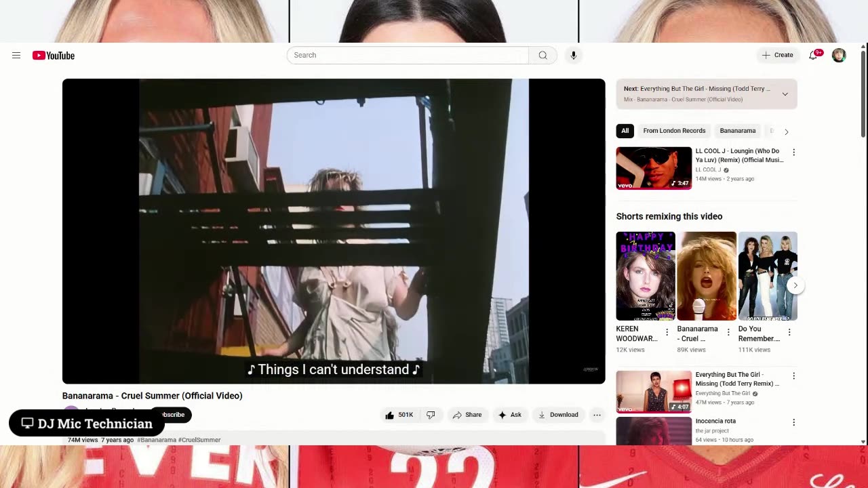868x488 pixels.
Task: Go to YouTube home via logo
Action: [x=54, y=56]
